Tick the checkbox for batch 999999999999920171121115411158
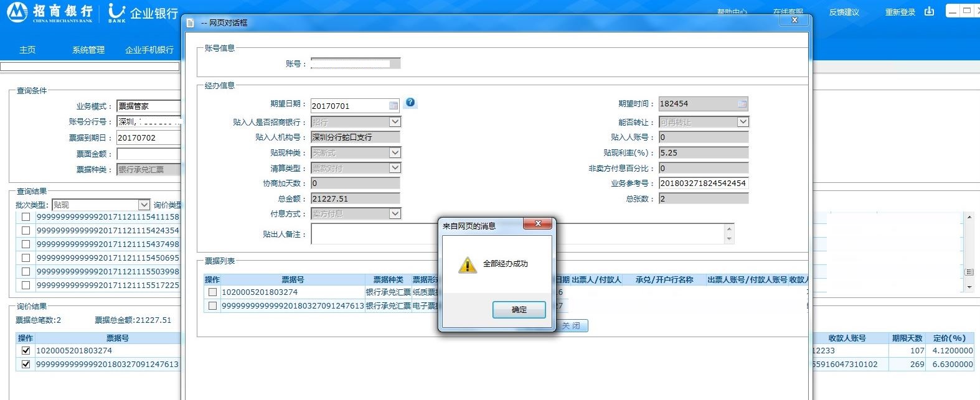The width and height of the screenshot is (980, 400). (x=26, y=217)
